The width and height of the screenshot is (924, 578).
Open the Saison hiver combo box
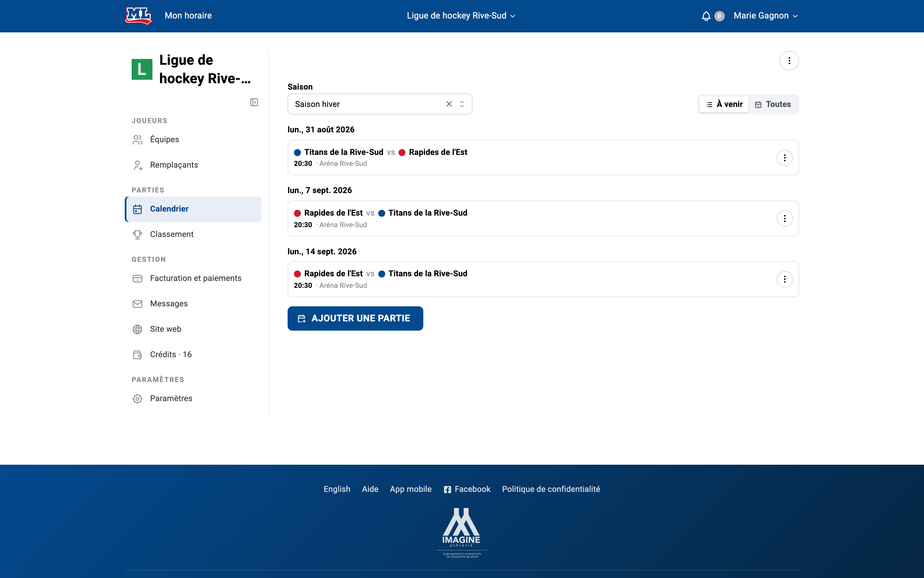(379, 104)
